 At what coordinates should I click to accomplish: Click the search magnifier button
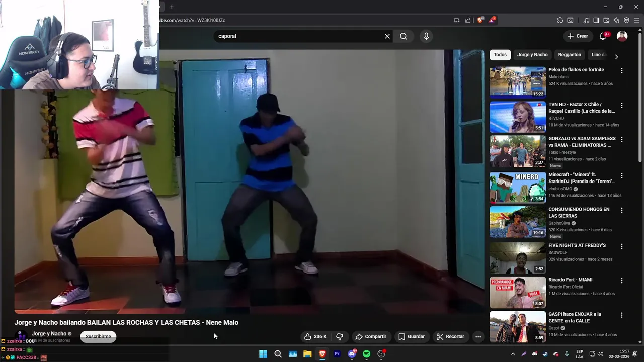click(x=404, y=36)
